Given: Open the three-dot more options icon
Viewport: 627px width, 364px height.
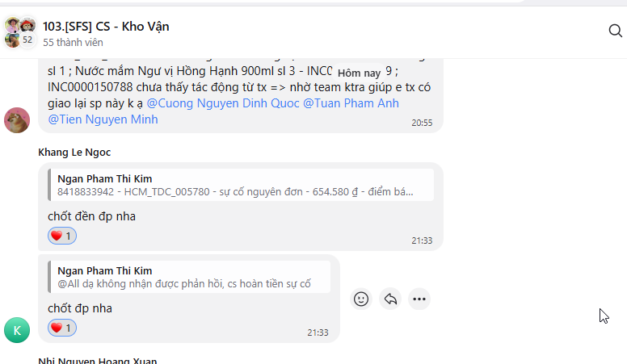Looking at the screenshot, I should tap(419, 299).
